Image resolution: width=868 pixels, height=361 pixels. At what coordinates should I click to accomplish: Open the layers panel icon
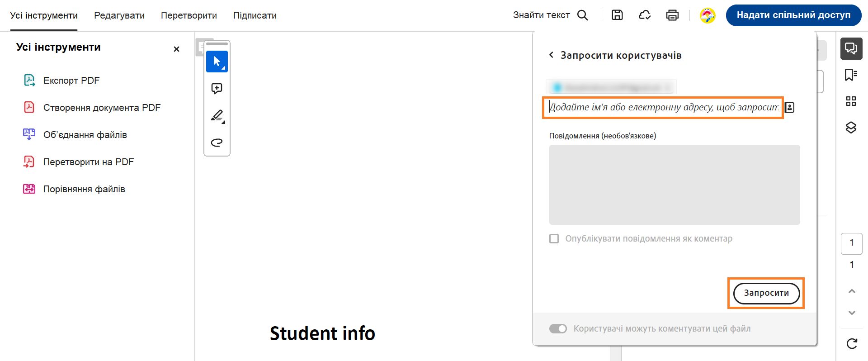pyautogui.click(x=851, y=128)
